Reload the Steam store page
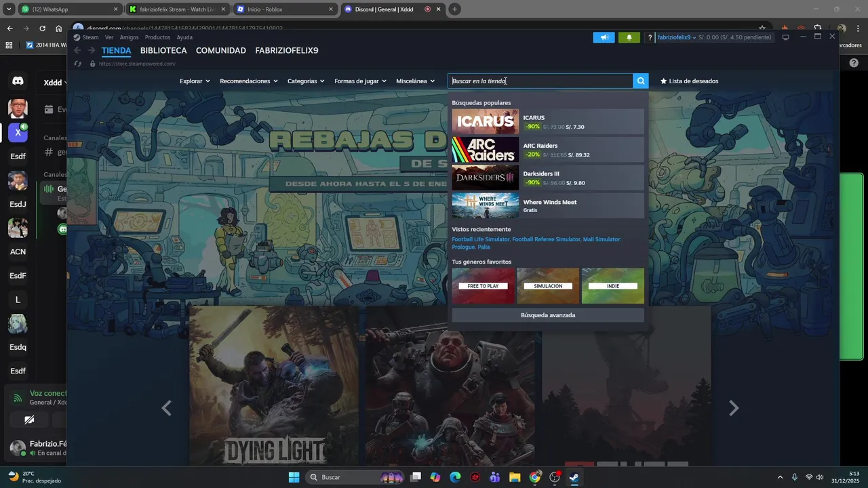 (x=78, y=64)
